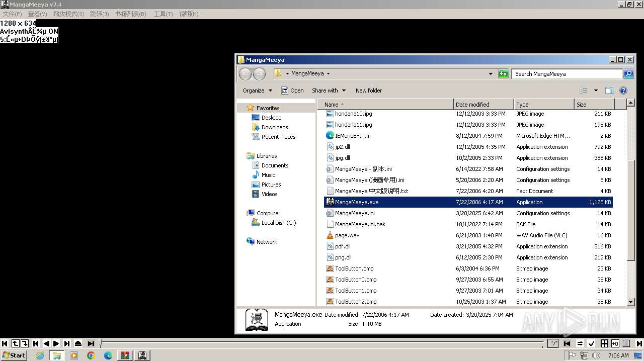Viewport: 644px width, 362px height.
Task: Open the 跳转(J) menu
Action: click(x=99, y=14)
